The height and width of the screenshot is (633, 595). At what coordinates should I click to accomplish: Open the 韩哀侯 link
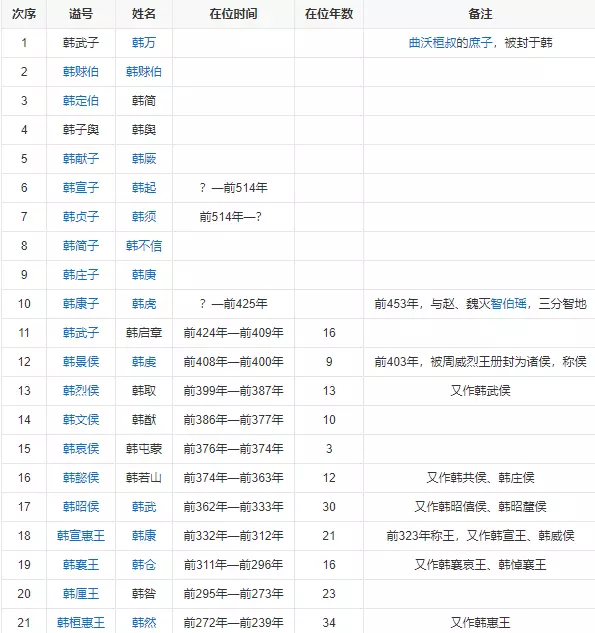coord(81,449)
